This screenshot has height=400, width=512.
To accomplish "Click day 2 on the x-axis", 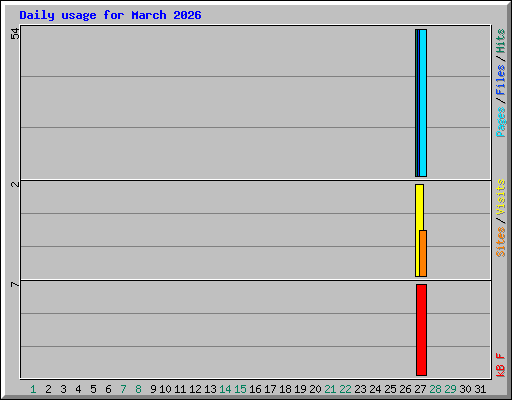I will (48, 389).
